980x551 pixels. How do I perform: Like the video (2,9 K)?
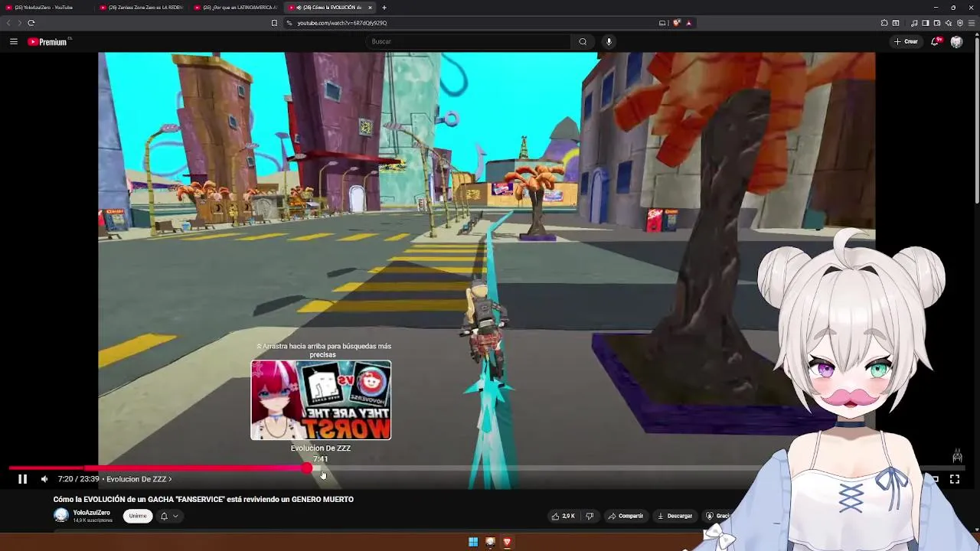pyautogui.click(x=563, y=516)
